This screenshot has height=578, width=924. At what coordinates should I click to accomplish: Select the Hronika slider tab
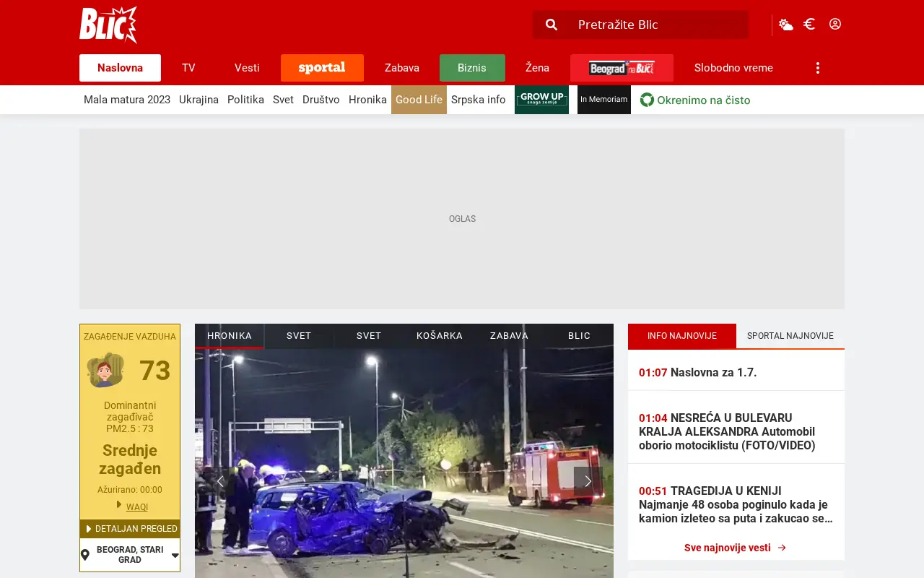pyautogui.click(x=230, y=336)
